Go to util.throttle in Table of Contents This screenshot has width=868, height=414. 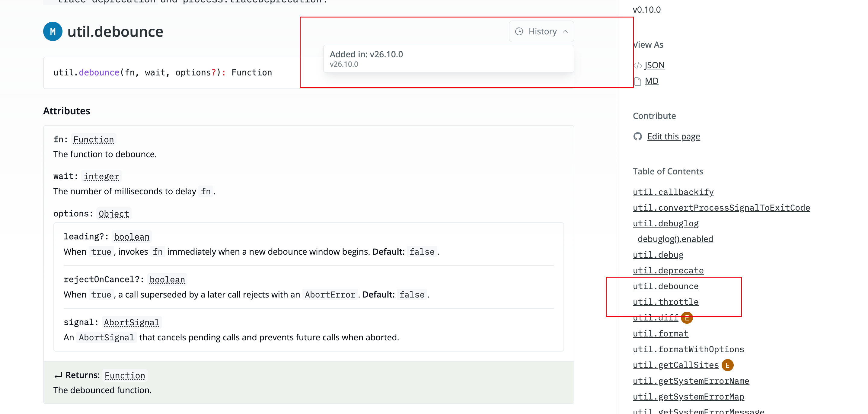(665, 302)
